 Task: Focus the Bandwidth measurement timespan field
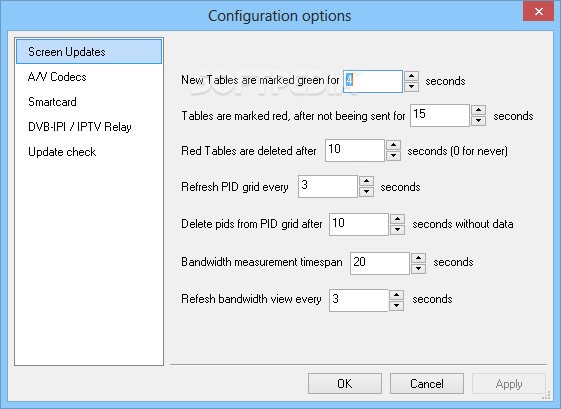(380, 263)
